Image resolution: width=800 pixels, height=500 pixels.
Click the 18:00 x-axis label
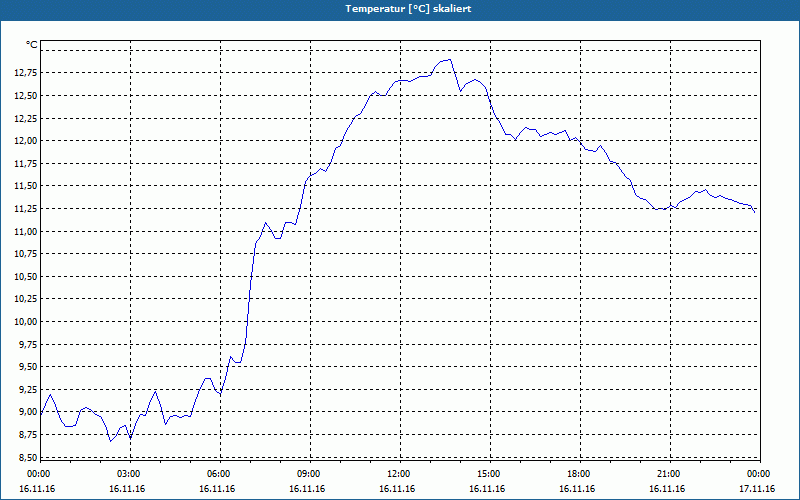coord(579,474)
